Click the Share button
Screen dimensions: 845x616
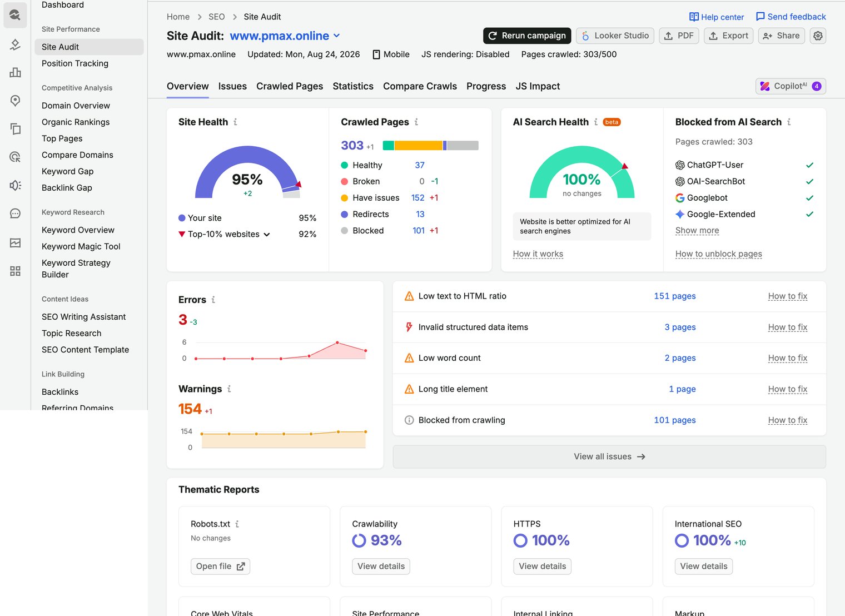point(781,36)
